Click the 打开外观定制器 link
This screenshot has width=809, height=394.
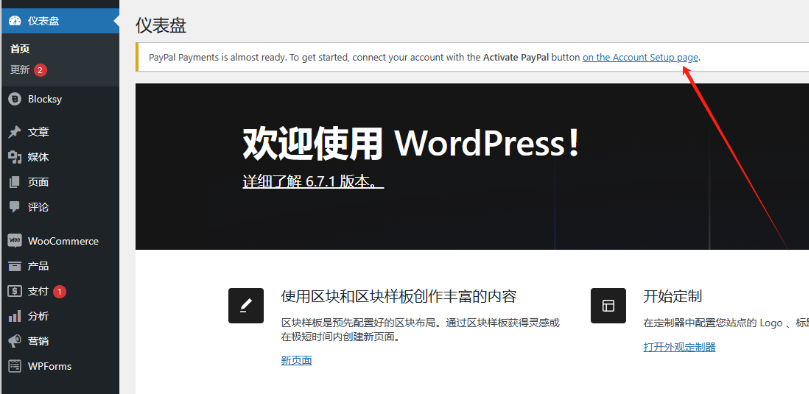click(x=679, y=347)
